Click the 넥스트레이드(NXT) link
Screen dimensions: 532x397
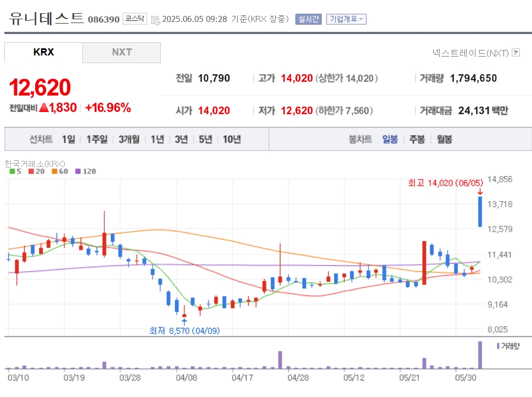pyautogui.click(x=471, y=53)
